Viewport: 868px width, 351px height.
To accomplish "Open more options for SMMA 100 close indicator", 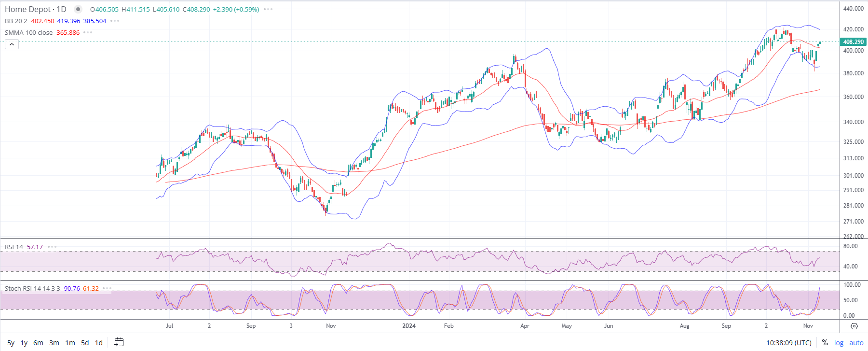I will click(88, 32).
